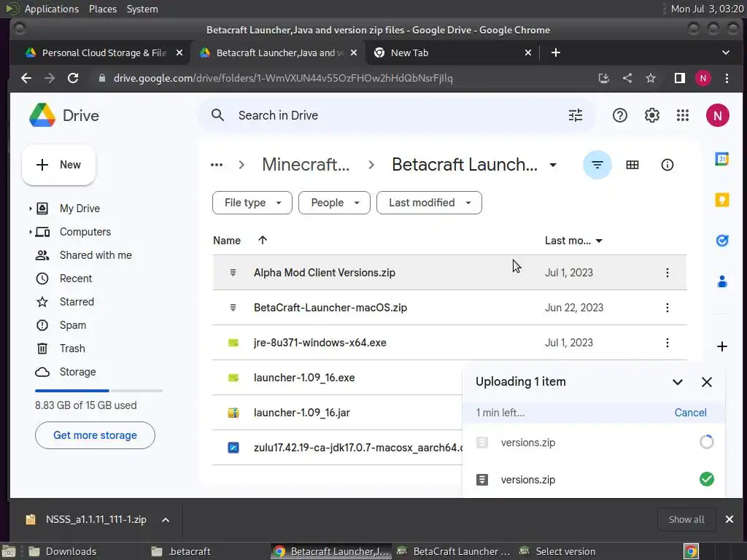Image resolution: width=747 pixels, height=560 pixels.
Task: Cancel the versions.zip upload
Action: point(690,413)
